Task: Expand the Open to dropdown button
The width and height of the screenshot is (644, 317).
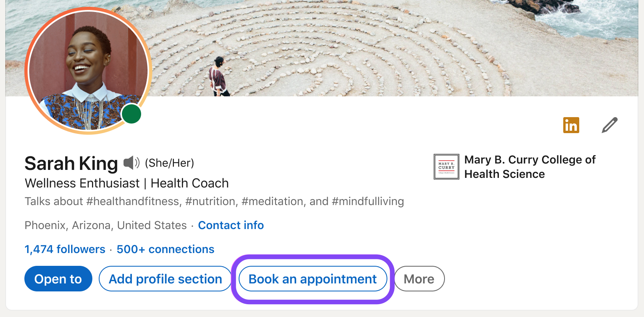Action: (58, 279)
